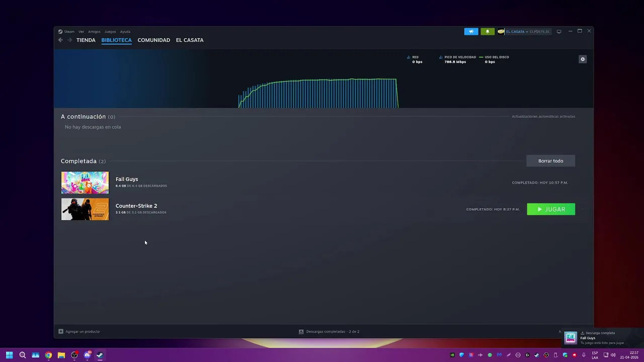
Task: Open the Counter-Strike 2 thumbnail
Action: tap(85, 209)
